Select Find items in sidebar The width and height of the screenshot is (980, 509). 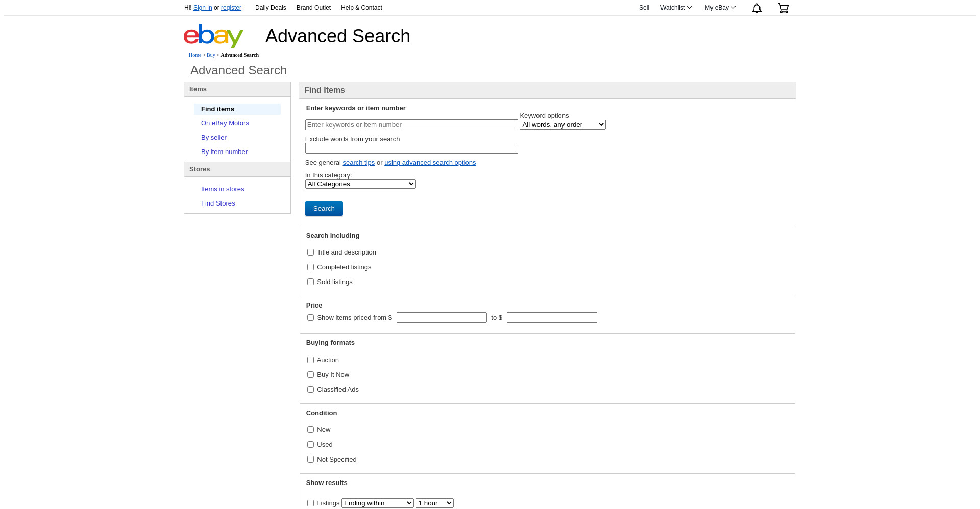pos(237,109)
